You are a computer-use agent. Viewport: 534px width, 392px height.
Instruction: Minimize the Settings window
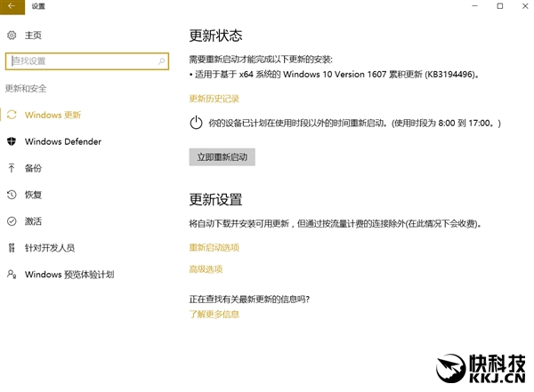[474, 6]
